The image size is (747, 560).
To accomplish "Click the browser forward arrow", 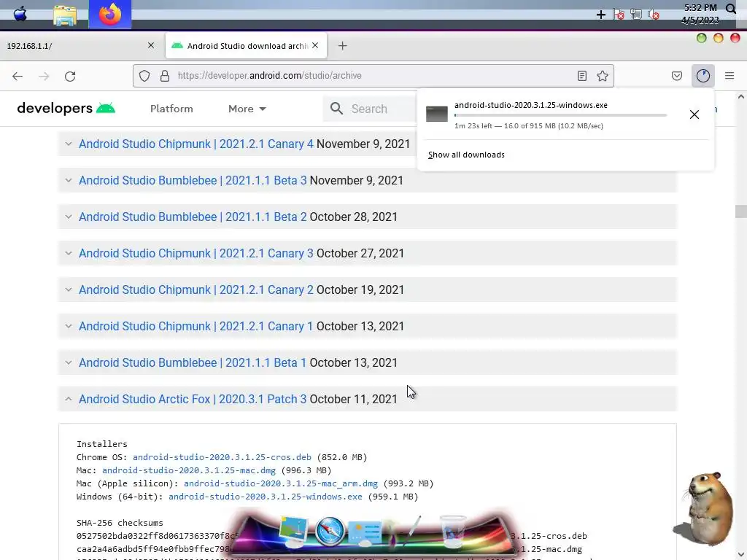I will click(x=44, y=76).
